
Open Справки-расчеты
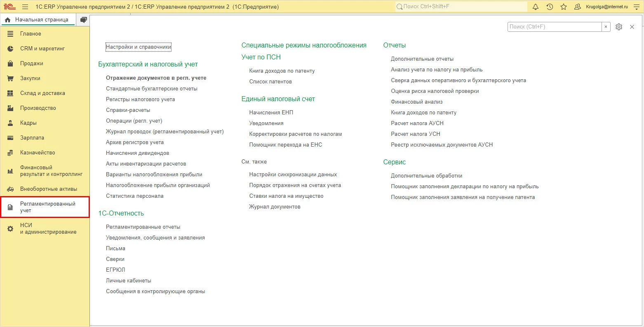(128, 110)
